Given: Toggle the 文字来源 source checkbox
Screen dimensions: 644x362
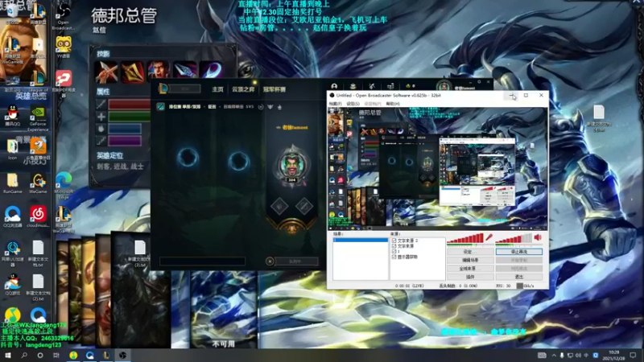Looking at the screenshot, I should pyautogui.click(x=394, y=246).
